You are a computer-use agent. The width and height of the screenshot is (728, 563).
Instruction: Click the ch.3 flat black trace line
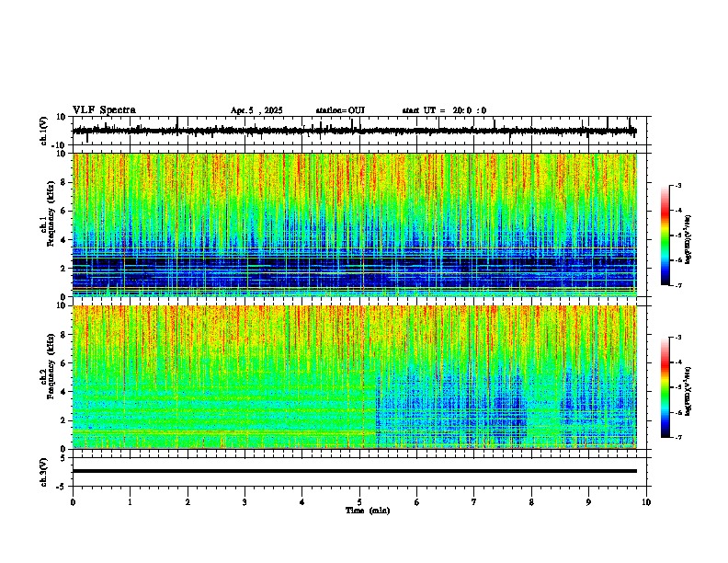(354, 471)
